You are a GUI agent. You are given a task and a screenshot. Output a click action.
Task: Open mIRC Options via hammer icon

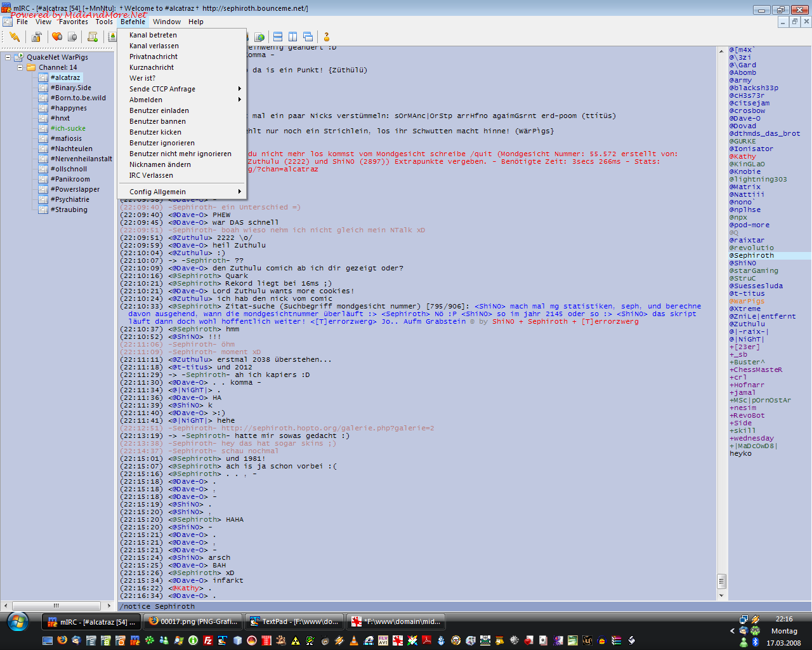[x=37, y=37]
